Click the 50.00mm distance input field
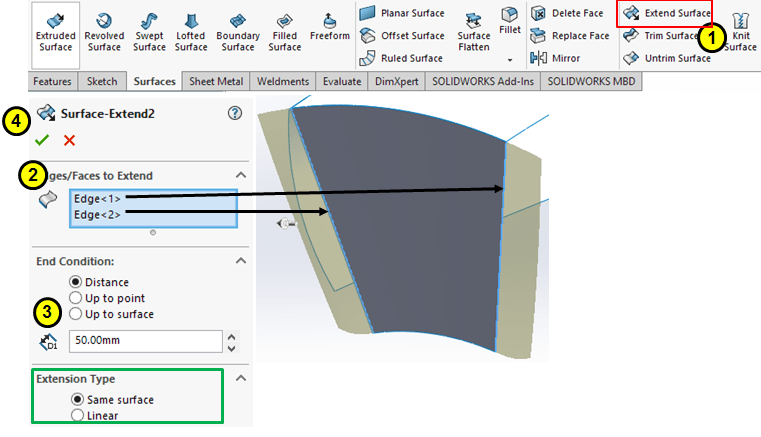Viewport: 761px width, 437px height. 145,341
